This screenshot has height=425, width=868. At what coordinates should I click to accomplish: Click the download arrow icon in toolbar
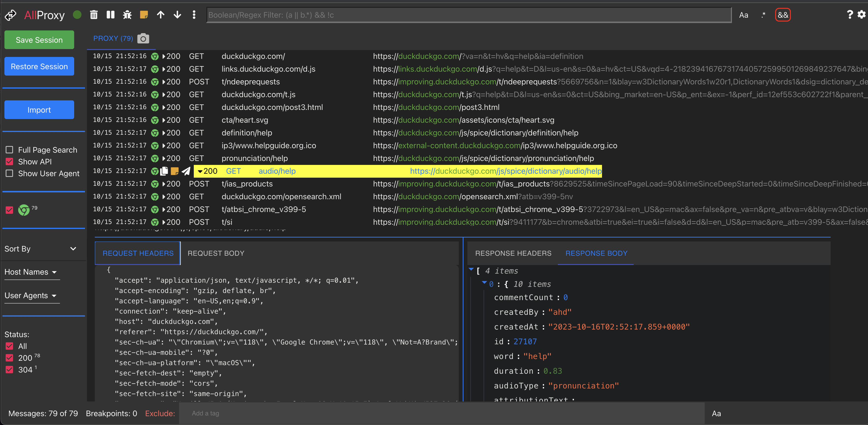[x=177, y=14]
